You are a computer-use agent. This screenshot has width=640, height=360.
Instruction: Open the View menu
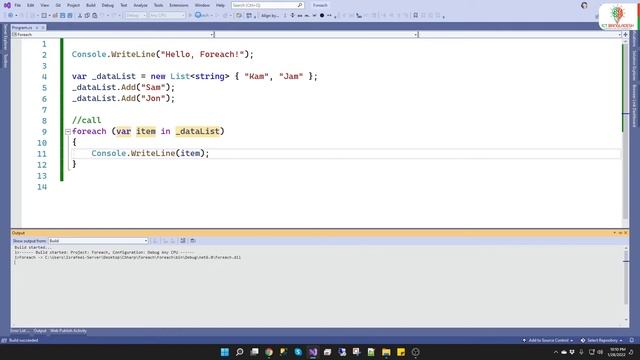[44, 5]
